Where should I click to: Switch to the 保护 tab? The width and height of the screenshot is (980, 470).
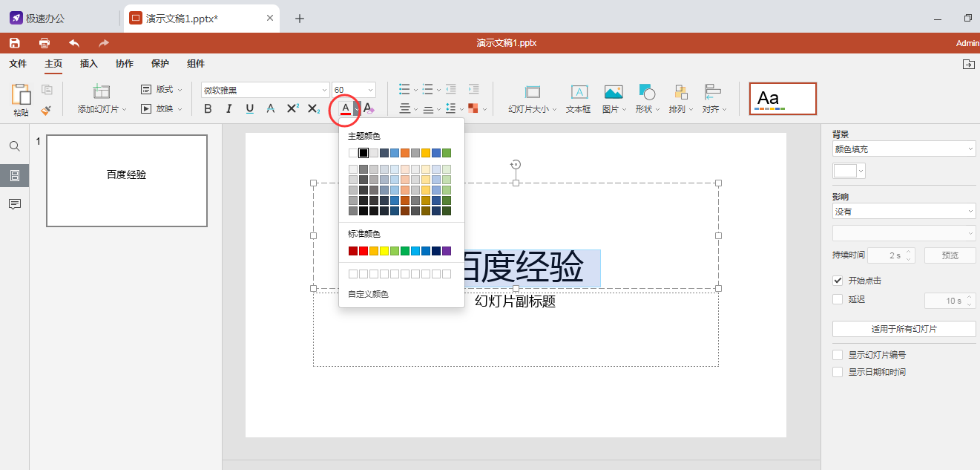(160, 64)
